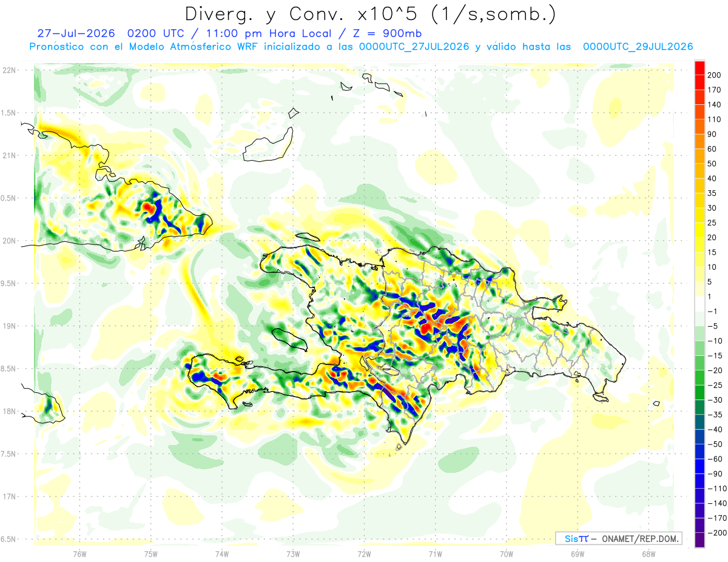Click the positive '35' colorbar value
This screenshot has width=728, height=562.
(x=712, y=193)
